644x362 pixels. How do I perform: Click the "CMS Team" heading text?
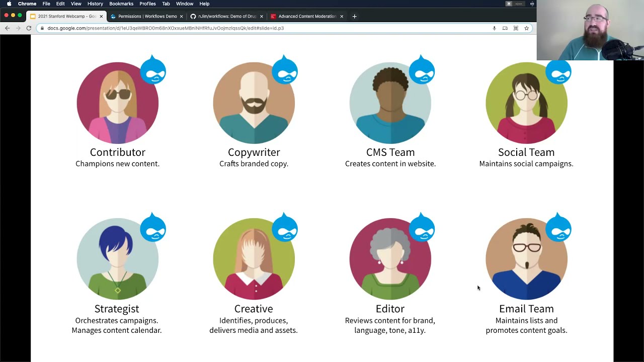click(390, 152)
